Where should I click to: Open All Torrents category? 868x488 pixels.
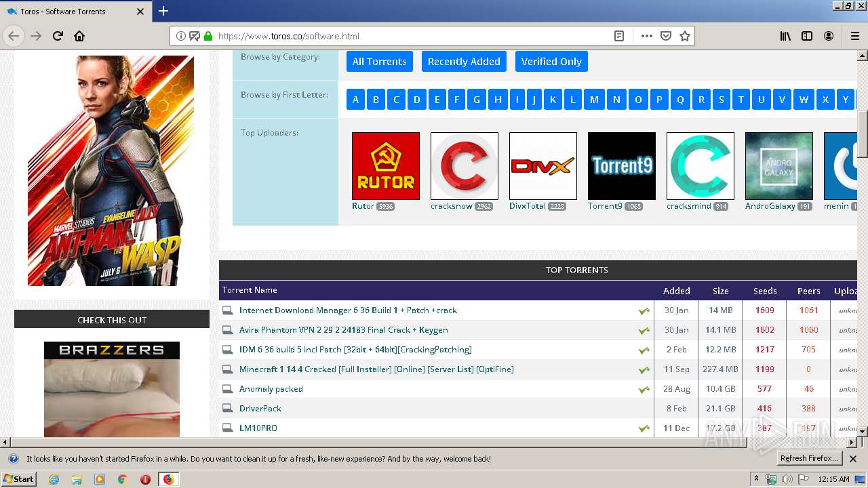click(380, 61)
